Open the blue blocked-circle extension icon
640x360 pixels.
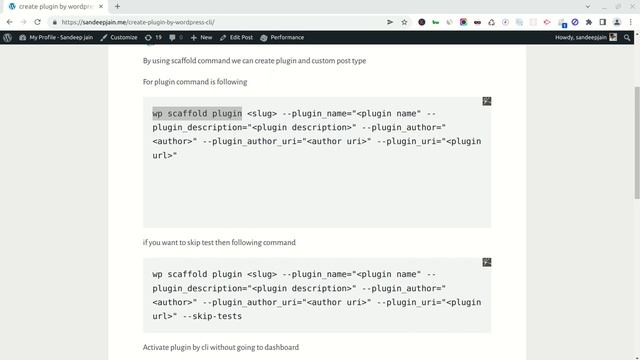click(x=575, y=22)
